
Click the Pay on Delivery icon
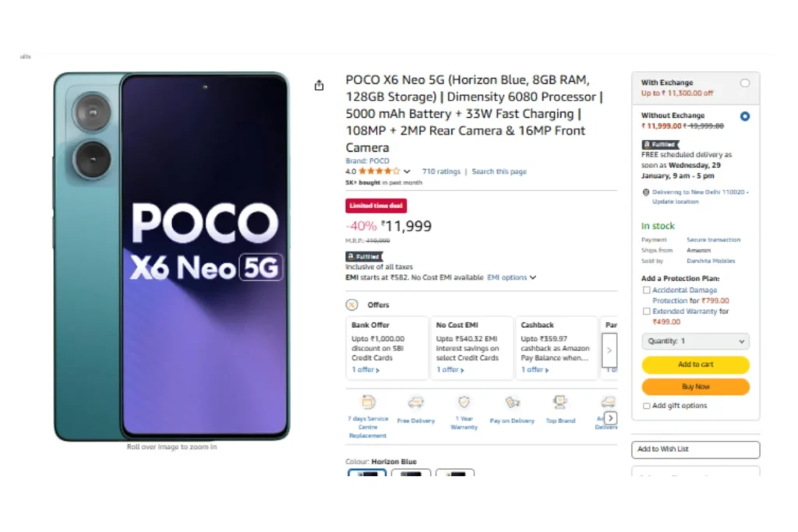512,403
